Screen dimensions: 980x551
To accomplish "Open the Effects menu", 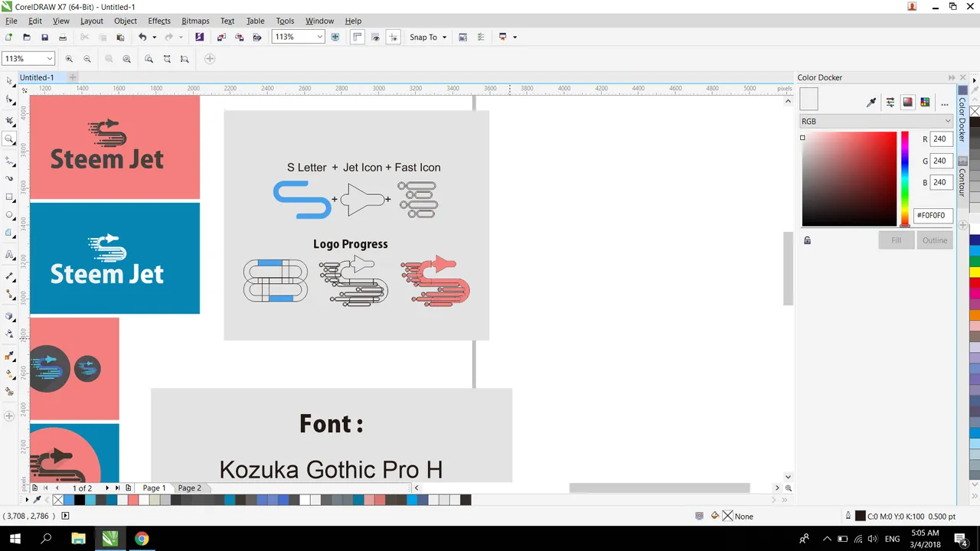I will click(159, 21).
